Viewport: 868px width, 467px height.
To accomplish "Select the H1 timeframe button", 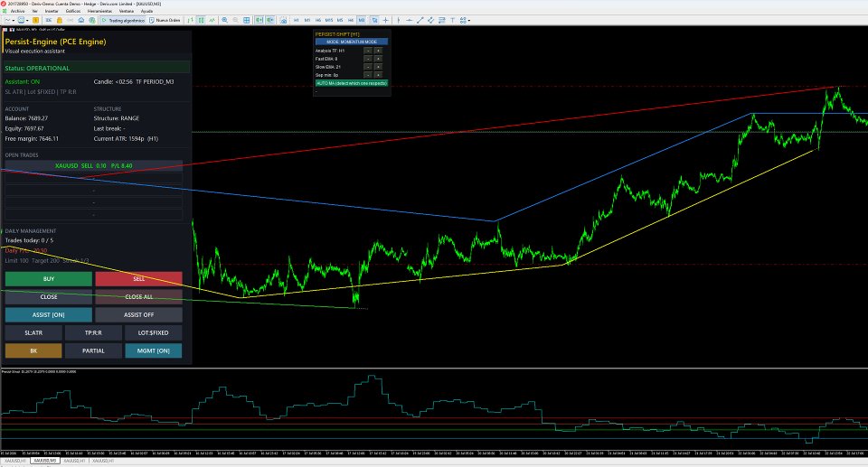I will (x=297, y=20).
